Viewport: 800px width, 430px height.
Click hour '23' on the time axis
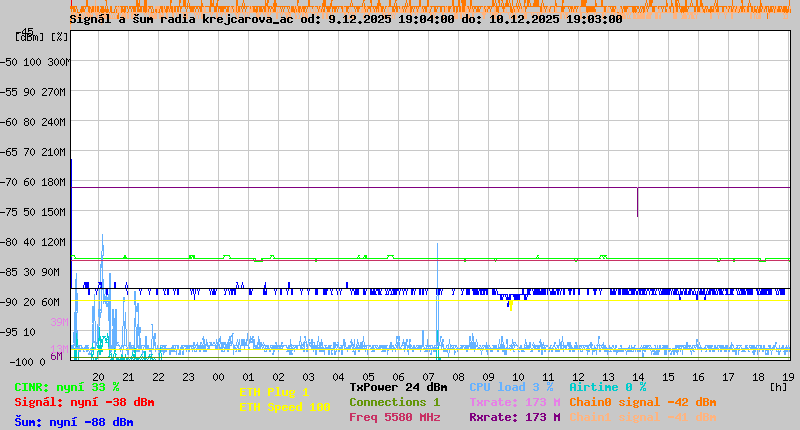189,377
